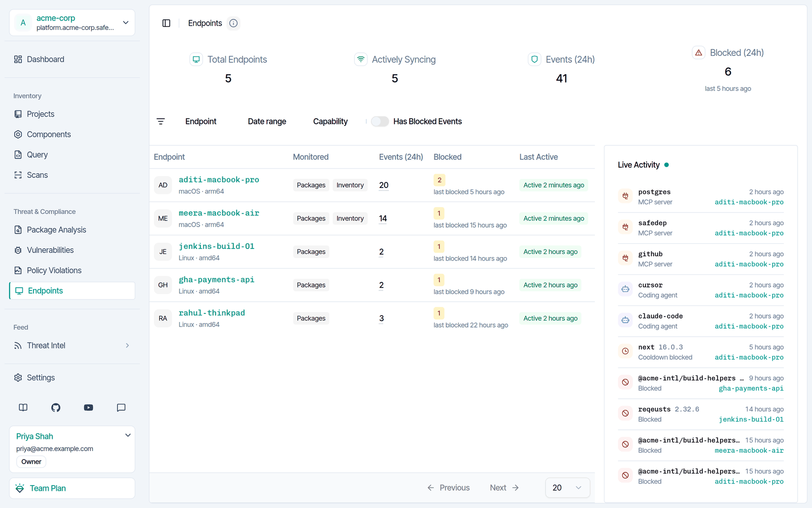Screen dimensions: 812x508
Task: Click the RA avatar for rahul-thinkpad
Action: pos(163,318)
